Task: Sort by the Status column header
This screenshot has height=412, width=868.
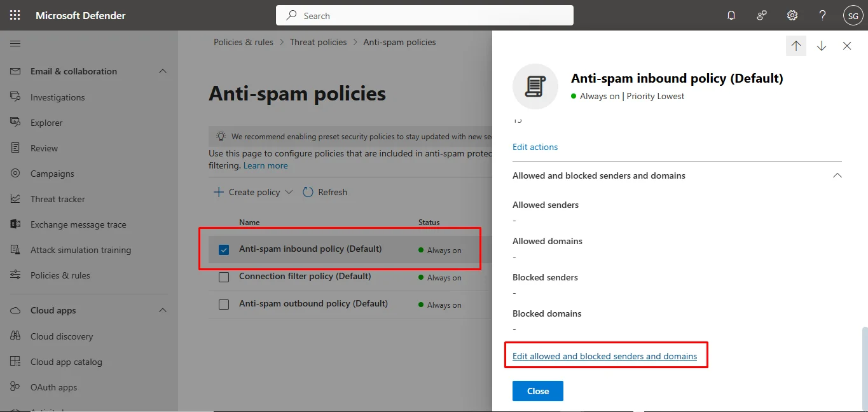Action: [x=429, y=223]
